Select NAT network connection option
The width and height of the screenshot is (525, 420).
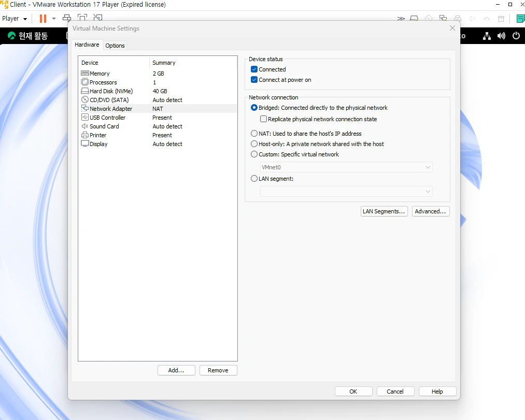(254, 134)
